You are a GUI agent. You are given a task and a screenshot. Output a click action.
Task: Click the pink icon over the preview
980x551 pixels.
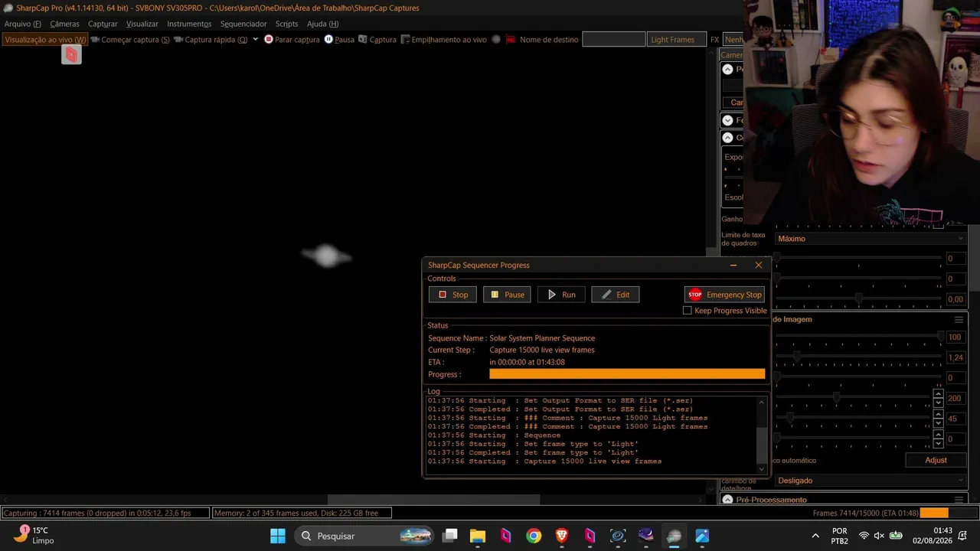tap(71, 54)
